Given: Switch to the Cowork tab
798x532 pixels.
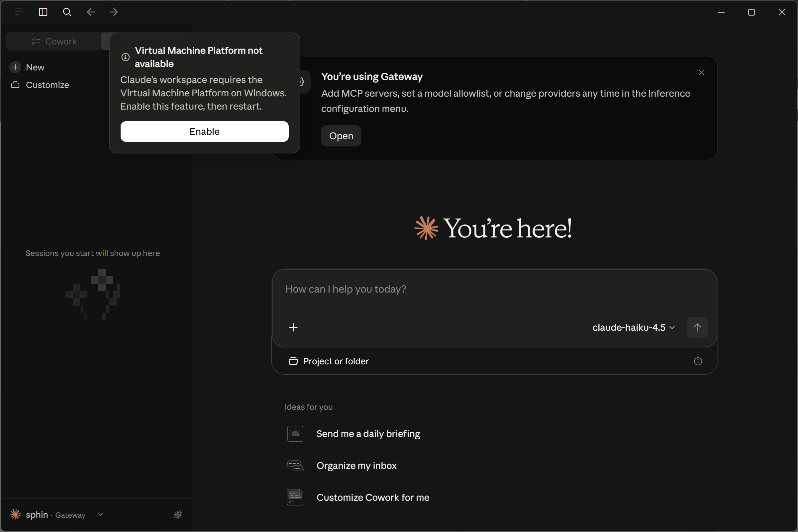Looking at the screenshot, I should tap(54, 42).
